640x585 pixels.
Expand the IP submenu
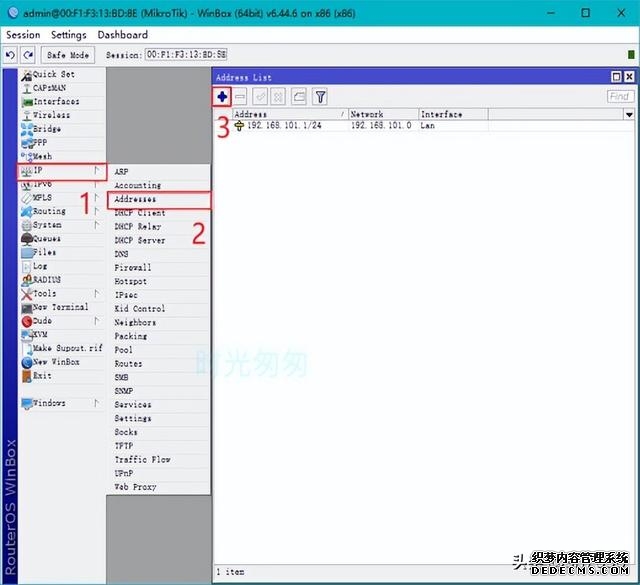pyautogui.click(x=62, y=171)
